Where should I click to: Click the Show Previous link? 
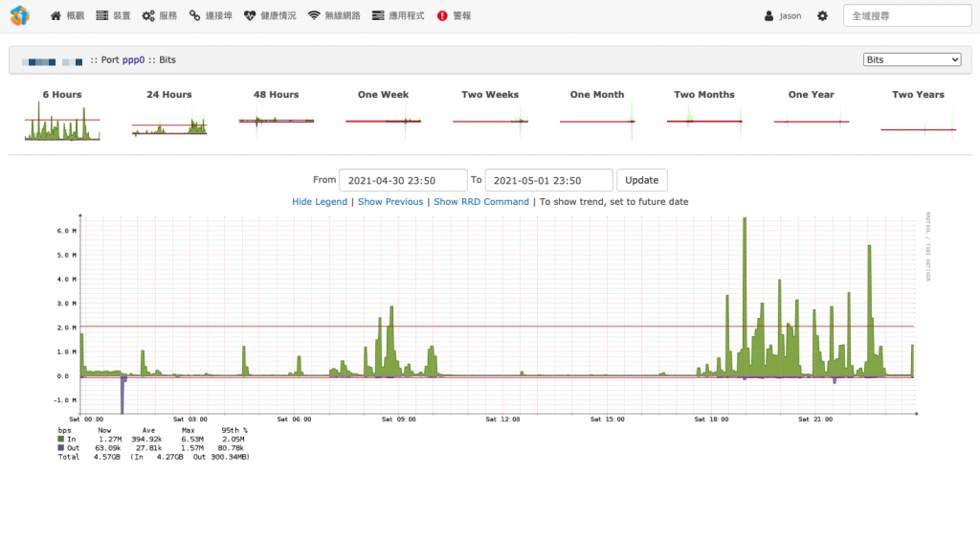click(390, 201)
